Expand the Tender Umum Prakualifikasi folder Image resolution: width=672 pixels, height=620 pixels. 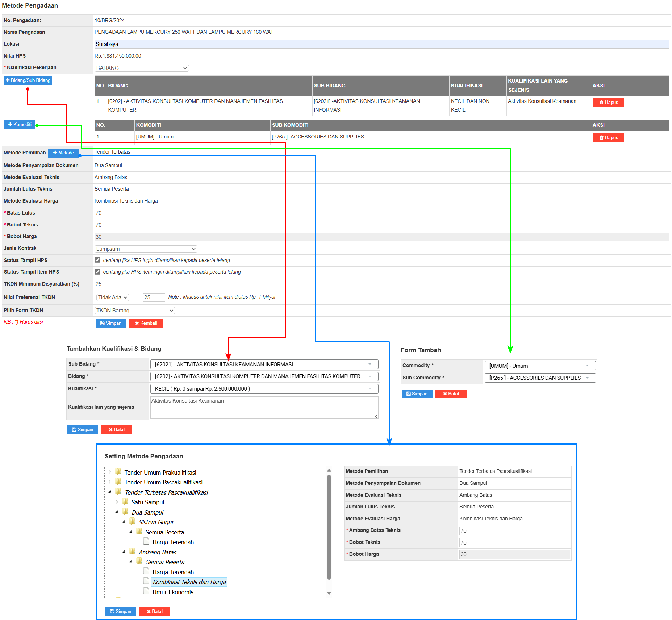pos(110,472)
